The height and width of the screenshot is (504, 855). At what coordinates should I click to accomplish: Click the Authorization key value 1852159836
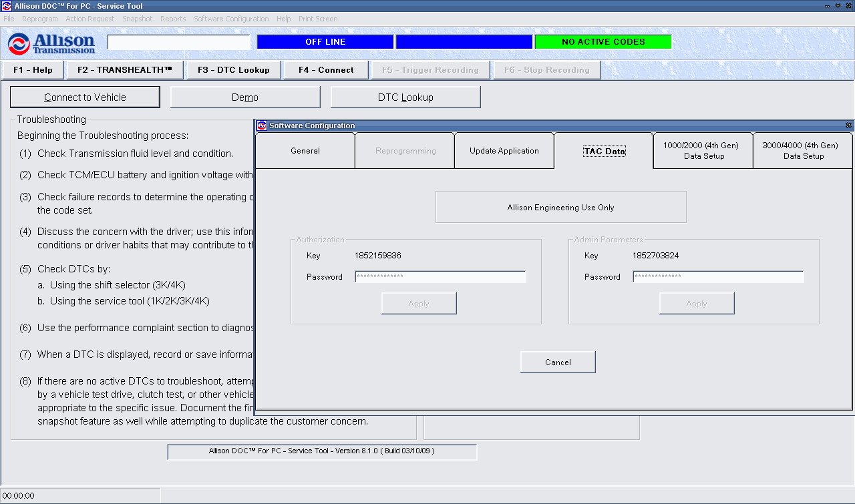(x=378, y=256)
